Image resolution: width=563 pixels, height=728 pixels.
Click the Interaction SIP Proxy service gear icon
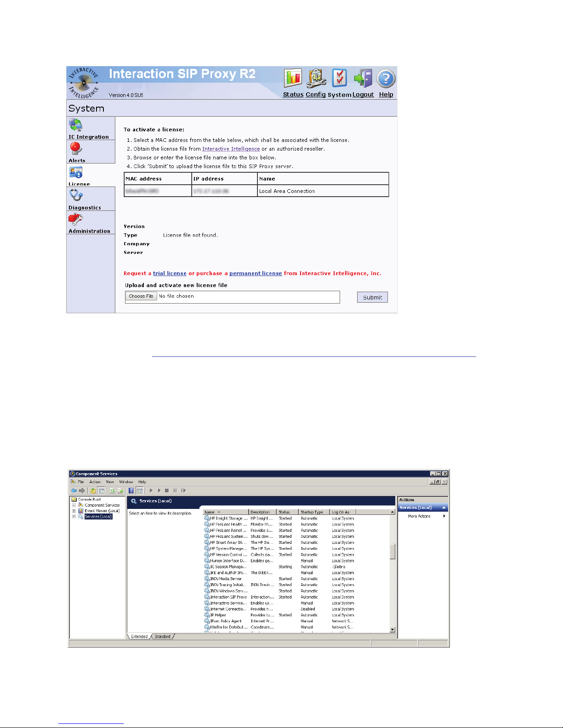207,597
